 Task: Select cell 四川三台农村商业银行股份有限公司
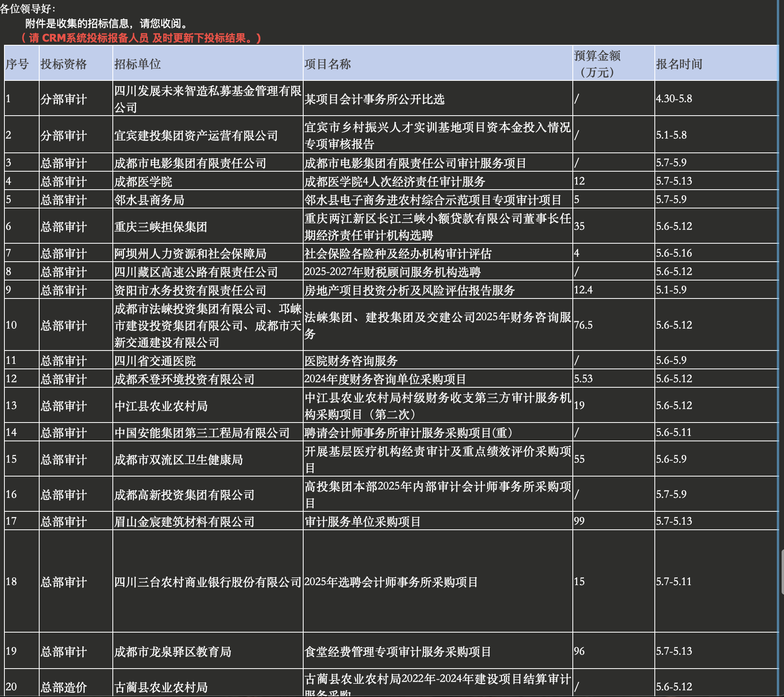(208, 581)
